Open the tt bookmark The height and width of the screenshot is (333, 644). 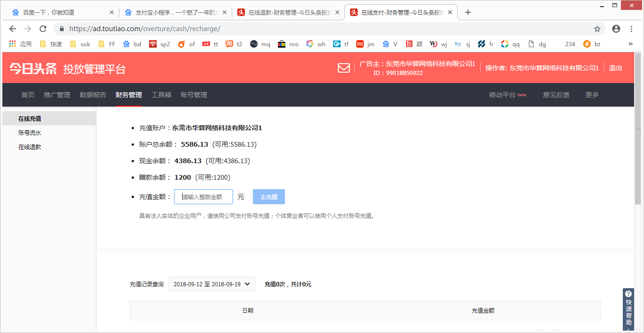[x=210, y=44]
